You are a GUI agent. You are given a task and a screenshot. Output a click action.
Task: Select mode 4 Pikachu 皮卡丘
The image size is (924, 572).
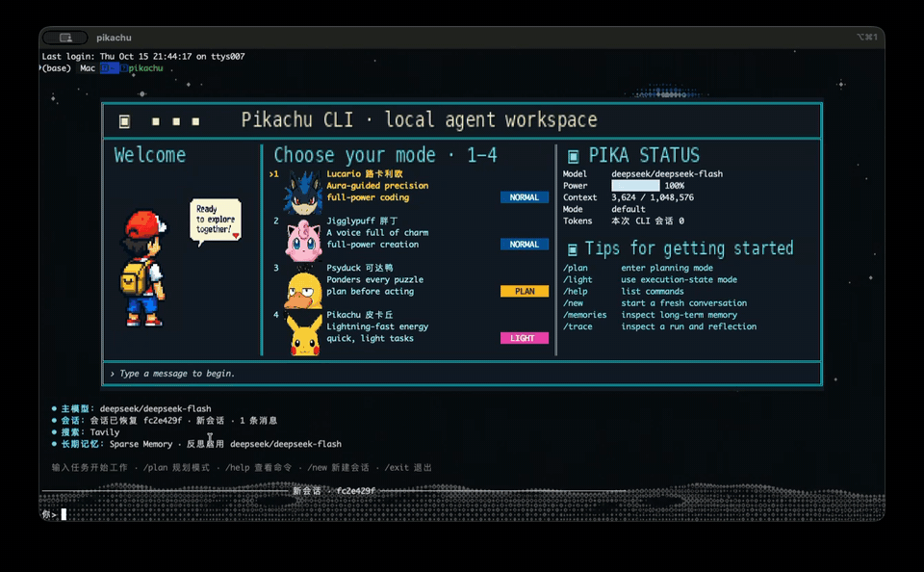point(409,333)
